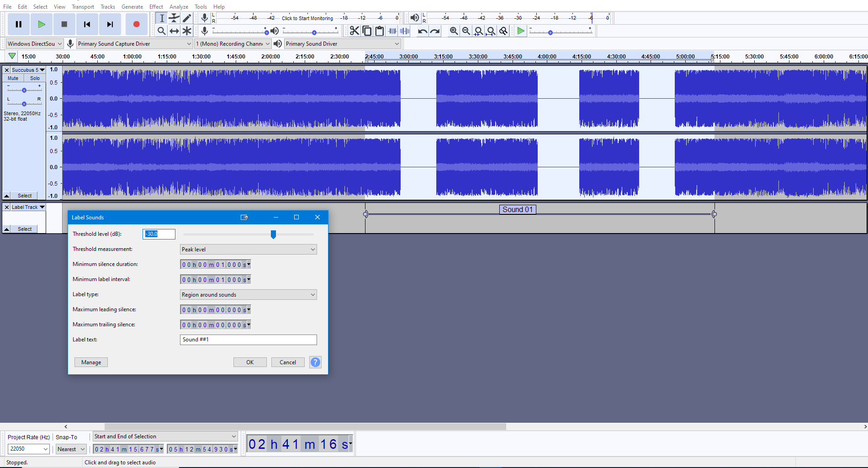This screenshot has width=868, height=468.
Task: Click the Play-at-Speed green arrow
Action: pos(521,31)
